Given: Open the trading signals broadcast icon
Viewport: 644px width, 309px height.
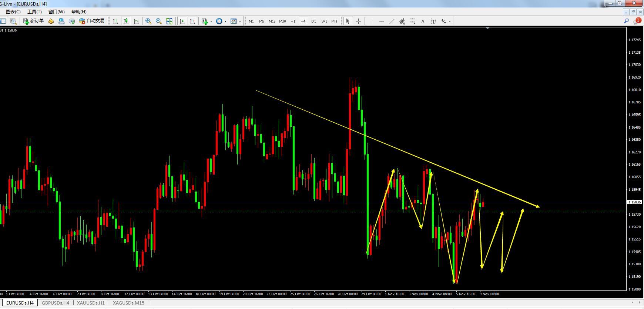Looking at the screenshot, I should (72, 21).
